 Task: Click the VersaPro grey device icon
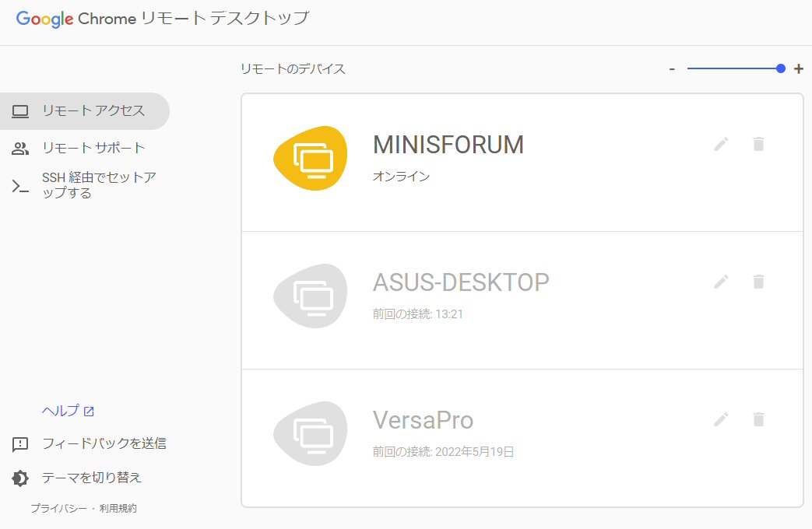(x=310, y=433)
